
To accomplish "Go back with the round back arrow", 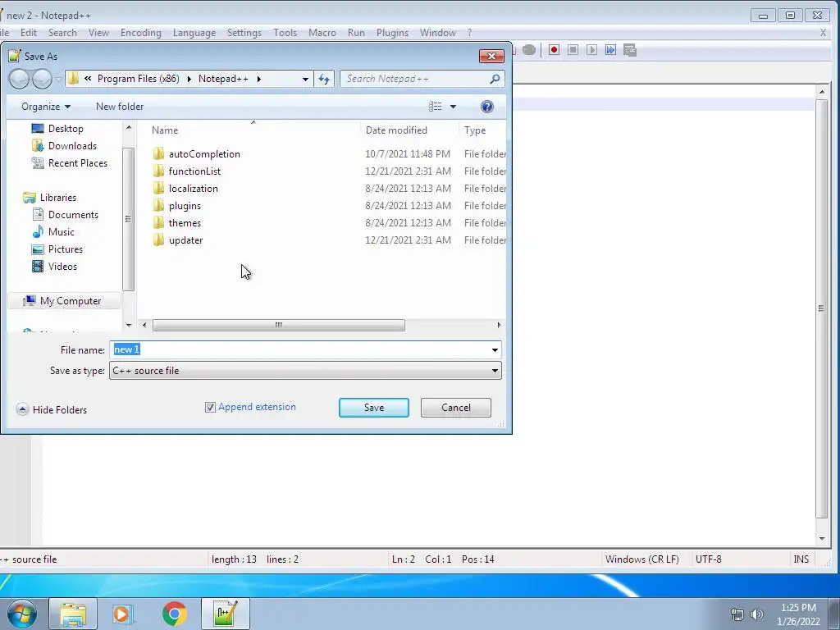I will [x=20, y=79].
